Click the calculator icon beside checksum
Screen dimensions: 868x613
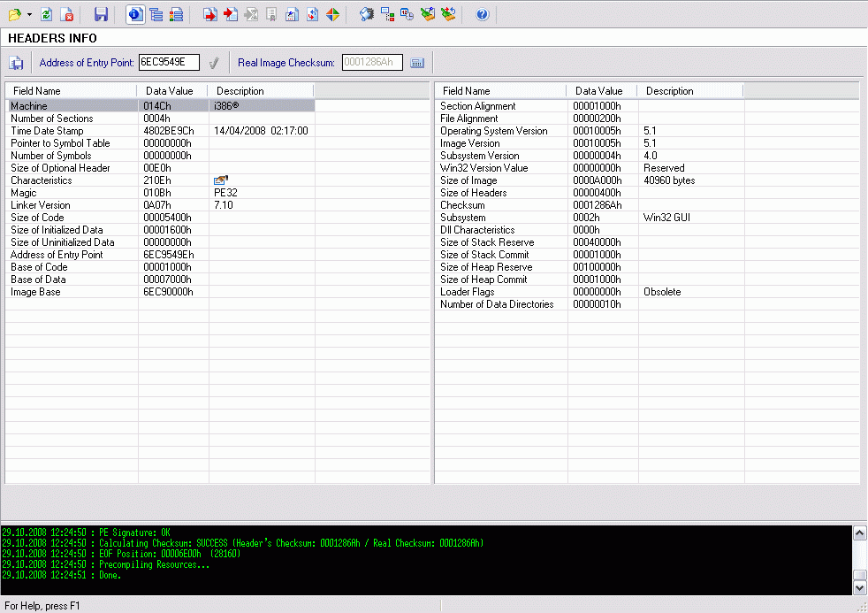pyautogui.click(x=417, y=63)
